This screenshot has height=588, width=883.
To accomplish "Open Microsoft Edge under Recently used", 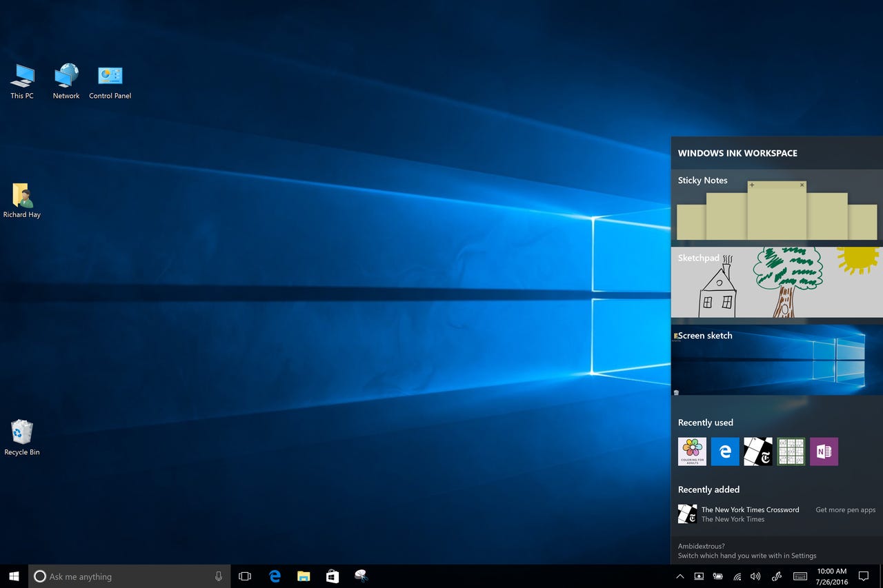I will [725, 452].
